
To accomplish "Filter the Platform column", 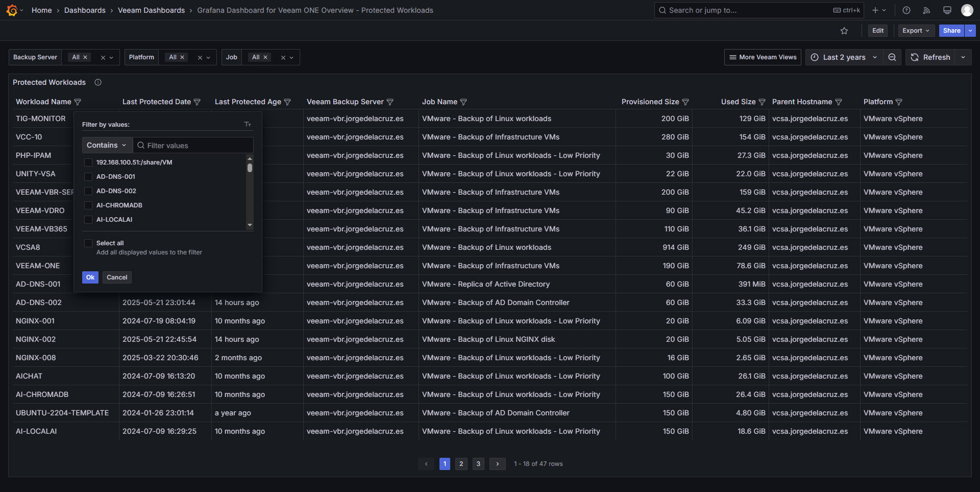I will [x=899, y=102].
